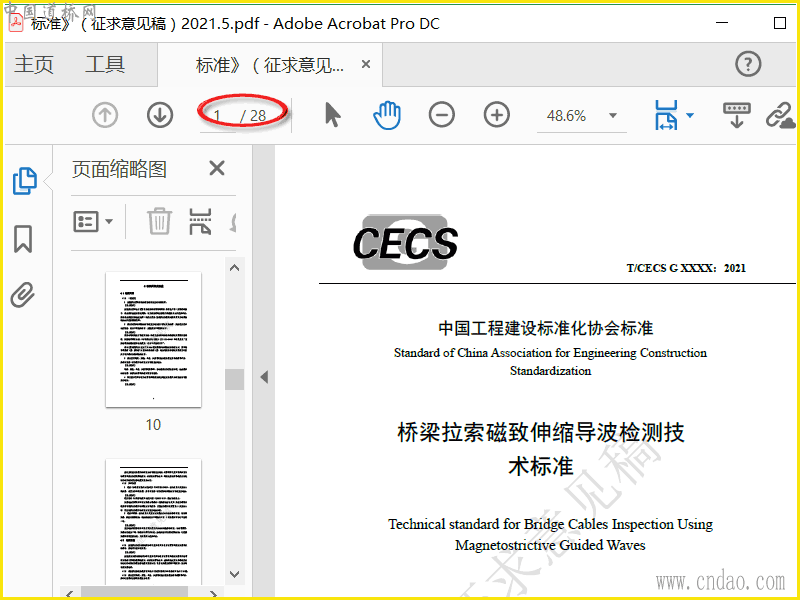Click the share link cloud icon
The image size is (800, 600).
(780, 115)
